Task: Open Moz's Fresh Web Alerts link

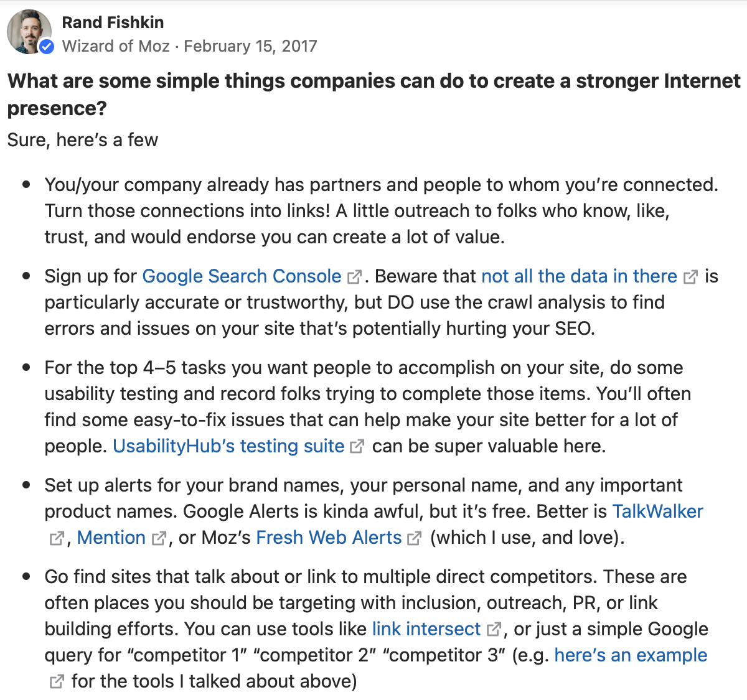Action: pyautogui.click(x=329, y=538)
